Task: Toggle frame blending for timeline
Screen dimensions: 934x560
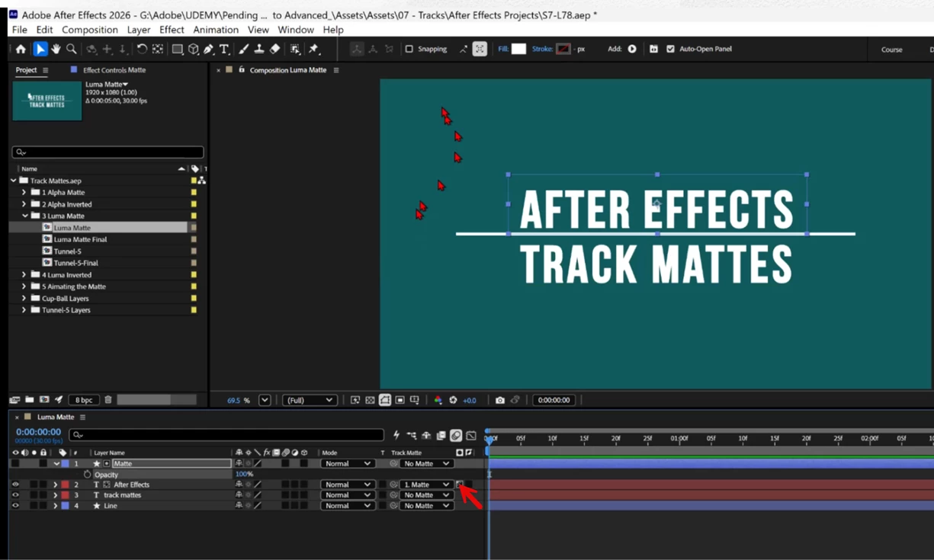Action: pyautogui.click(x=441, y=436)
